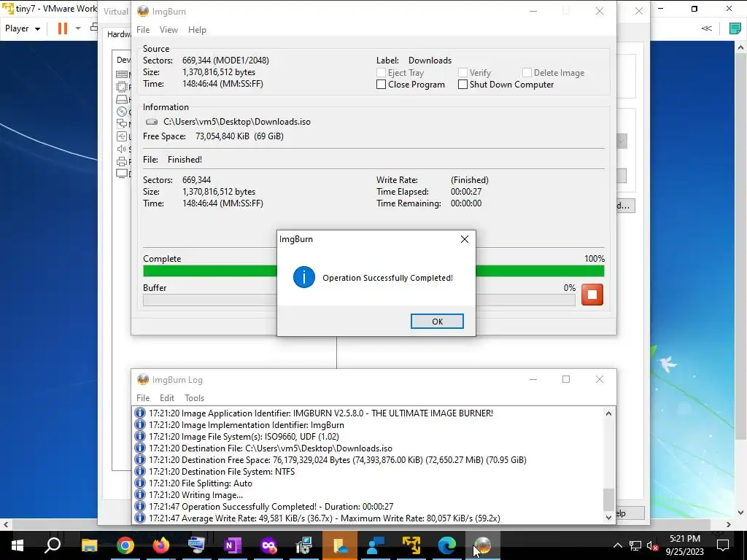Viewport: 747px width, 560px height.
Task: Select the display icon in the Hardware list
Action: coord(122,174)
